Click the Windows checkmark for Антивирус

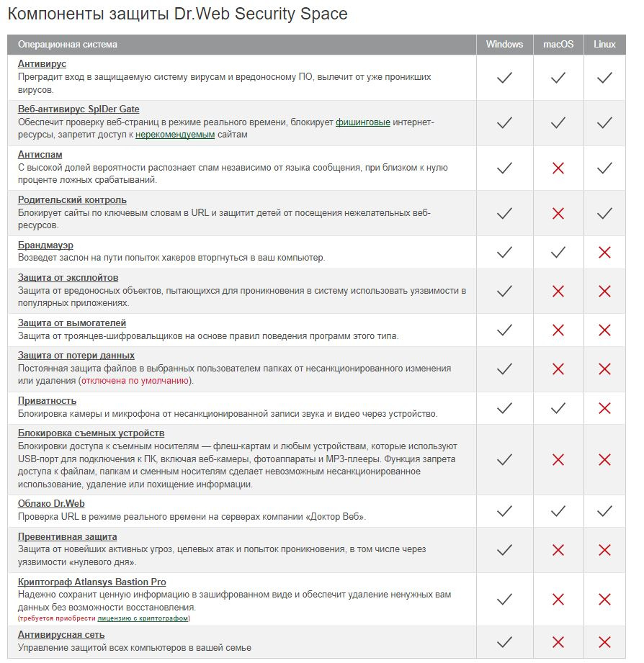504,78
